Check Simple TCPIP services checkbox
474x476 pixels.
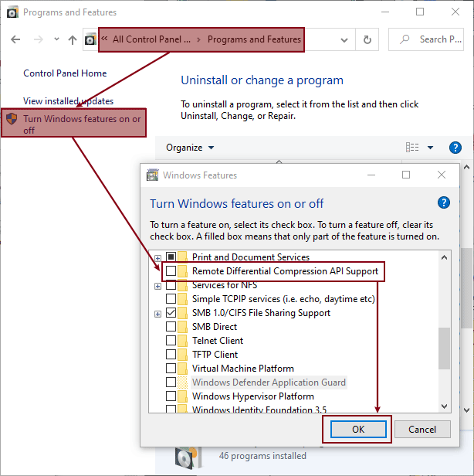click(171, 299)
